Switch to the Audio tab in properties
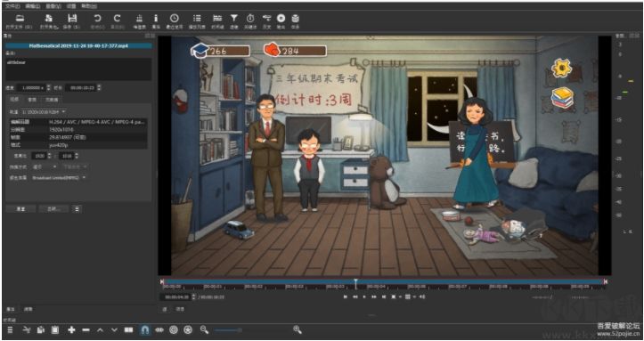This screenshot has height=341, width=644. tap(32, 100)
